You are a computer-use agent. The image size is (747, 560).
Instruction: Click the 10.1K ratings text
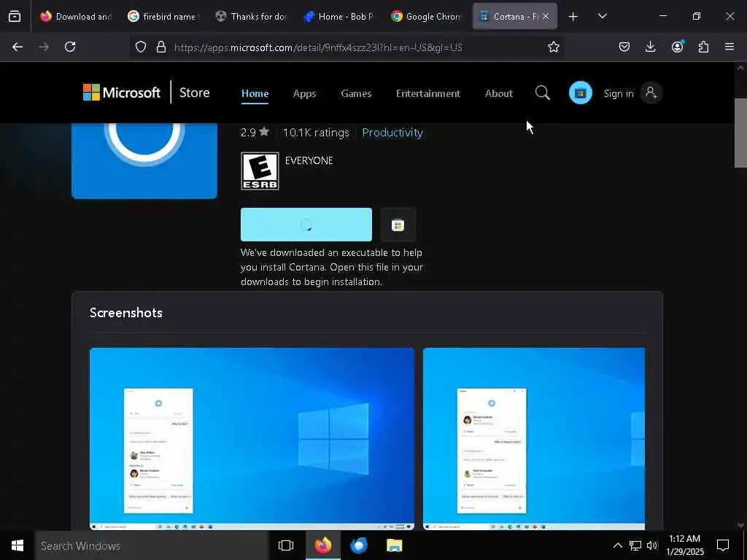pyautogui.click(x=316, y=133)
